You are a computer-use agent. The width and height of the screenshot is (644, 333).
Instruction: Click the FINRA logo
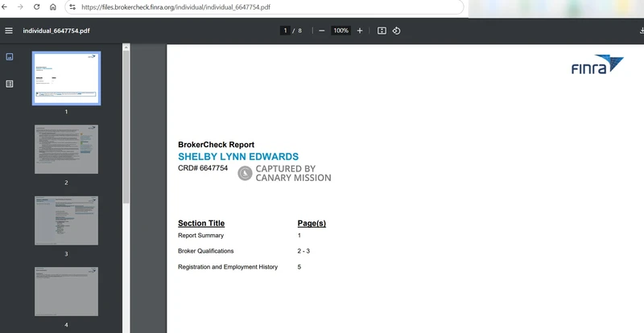click(x=597, y=64)
